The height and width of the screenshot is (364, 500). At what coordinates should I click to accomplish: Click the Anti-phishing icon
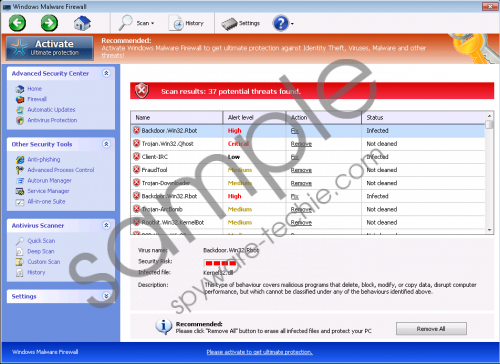[20, 160]
